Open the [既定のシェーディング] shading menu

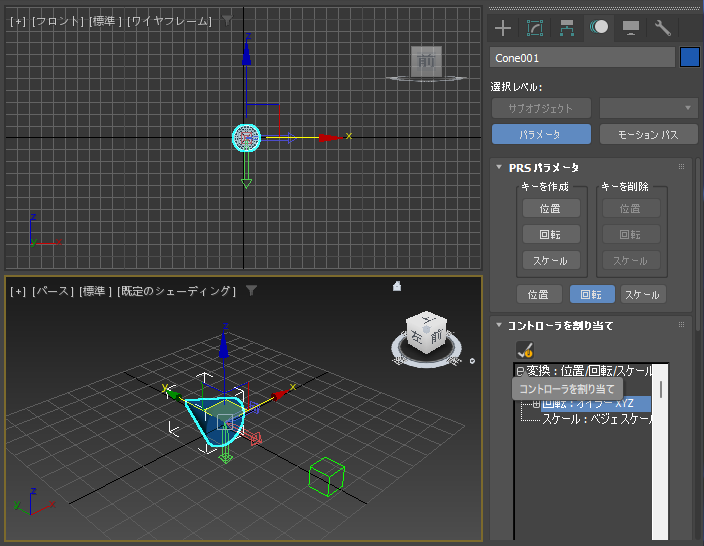tap(176, 291)
